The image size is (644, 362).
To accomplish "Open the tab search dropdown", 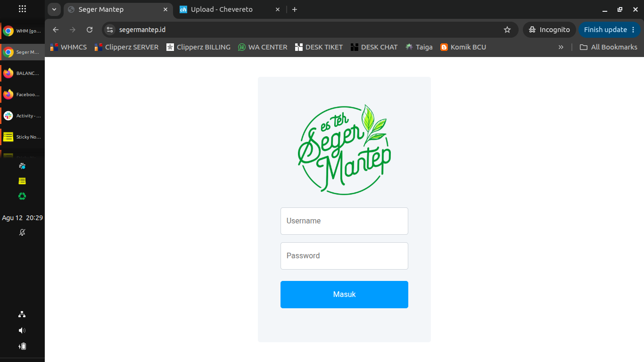I will click(x=54, y=9).
